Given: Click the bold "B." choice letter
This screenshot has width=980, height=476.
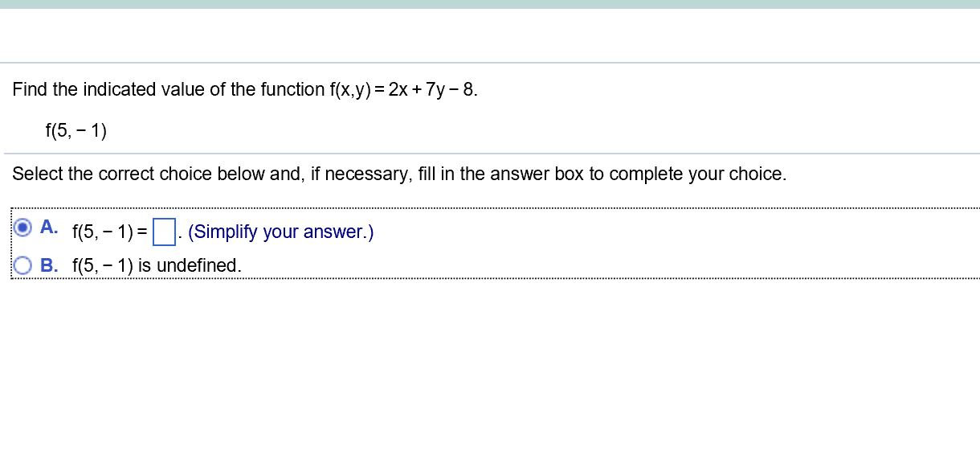Looking at the screenshot, I should pos(49,265).
